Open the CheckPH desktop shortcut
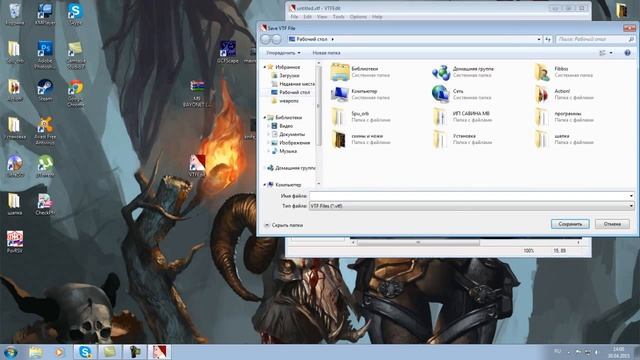 coord(45,204)
